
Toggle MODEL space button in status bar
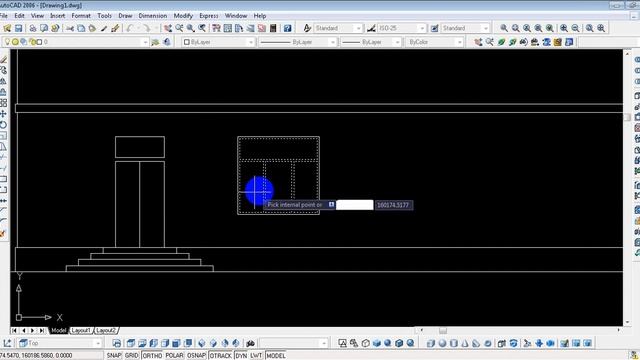click(276, 356)
